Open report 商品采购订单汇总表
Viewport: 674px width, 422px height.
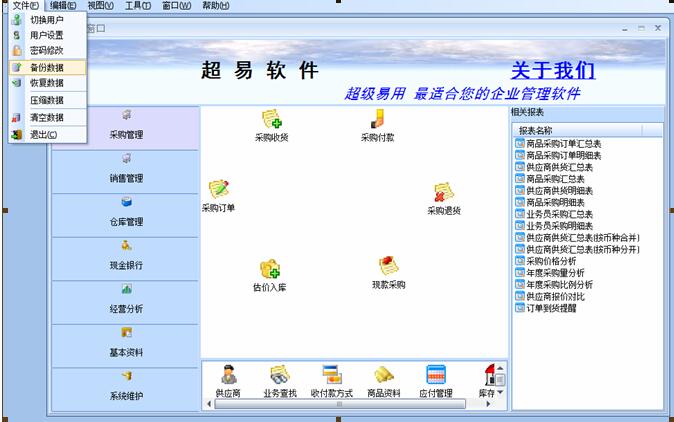[x=558, y=144]
